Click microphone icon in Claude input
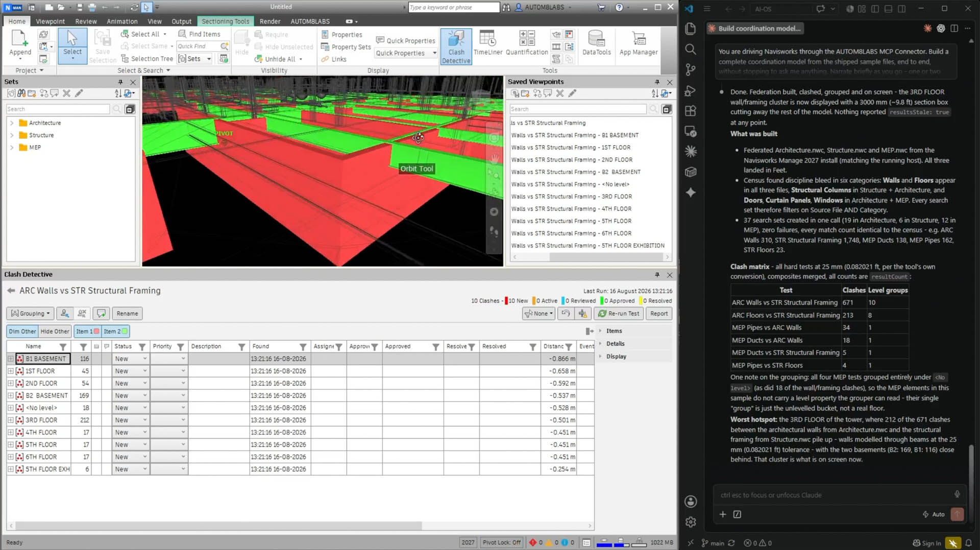The image size is (980, 550). (x=957, y=494)
